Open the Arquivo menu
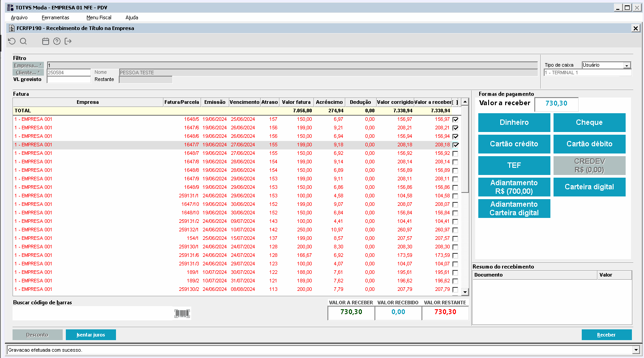 [19, 17]
